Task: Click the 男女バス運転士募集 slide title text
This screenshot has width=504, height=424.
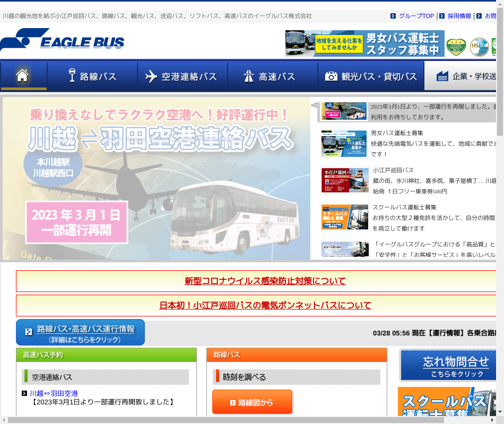Action: [397, 133]
